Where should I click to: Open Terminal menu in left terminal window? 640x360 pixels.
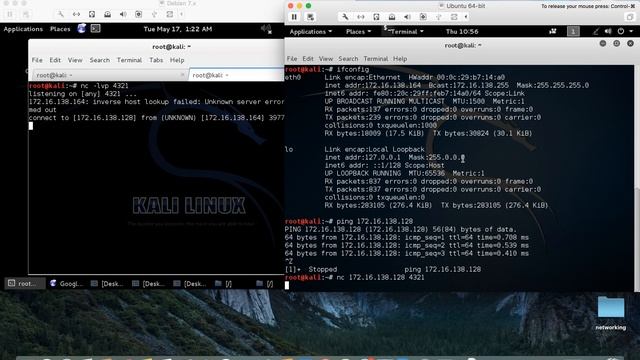click(129, 60)
